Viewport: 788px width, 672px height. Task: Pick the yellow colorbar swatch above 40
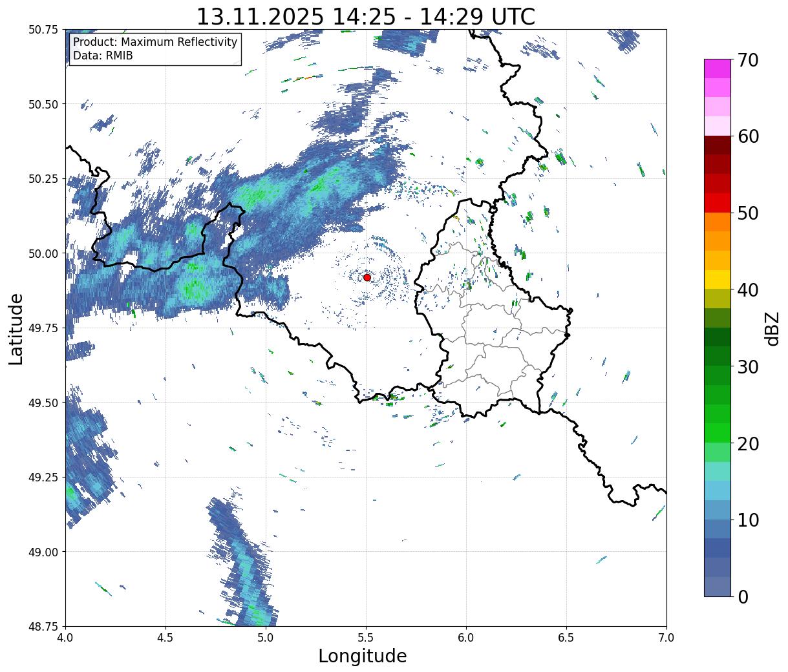(x=718, y=280)
